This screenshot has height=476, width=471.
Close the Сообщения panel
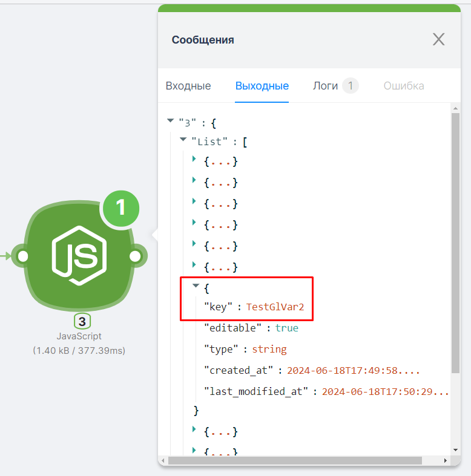[438, 39]
